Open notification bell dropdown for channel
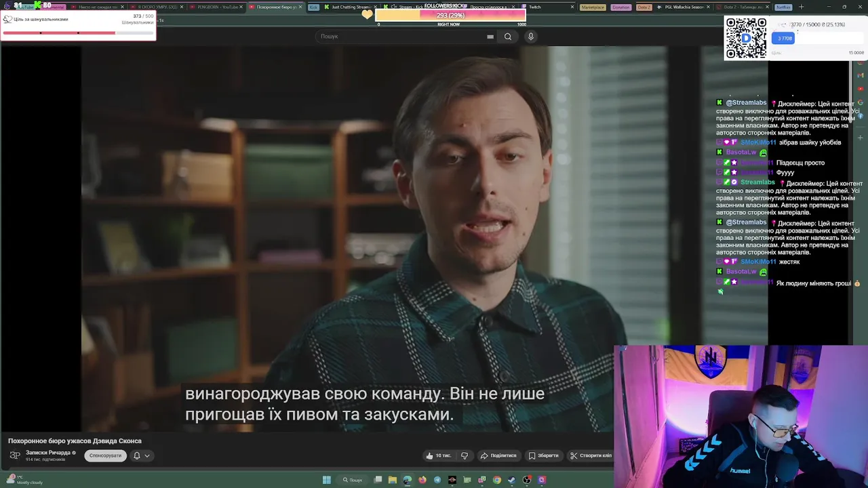The image size is (868, 488). pyautogui.click(x=141, y=455)
